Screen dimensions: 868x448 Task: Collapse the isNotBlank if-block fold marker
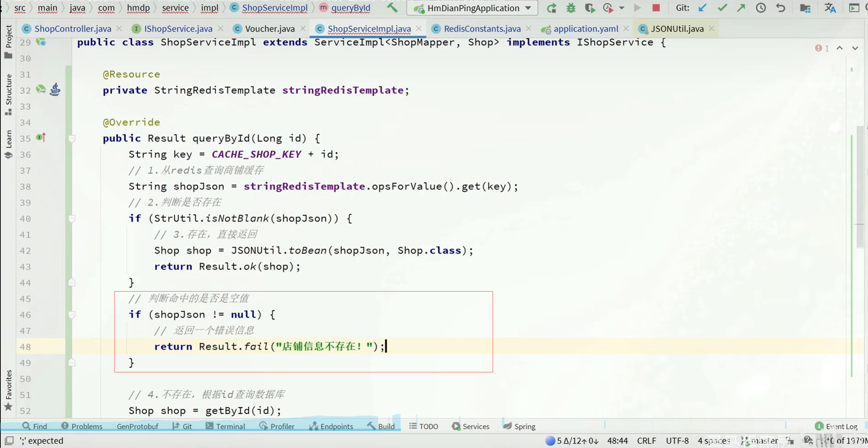tap(72, 218)
